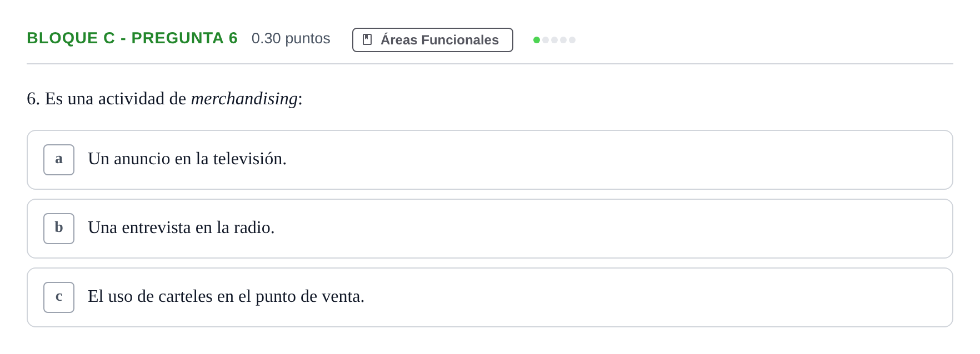Click the green first difficulty dot
Screen dimensions: 980x354
537,40
